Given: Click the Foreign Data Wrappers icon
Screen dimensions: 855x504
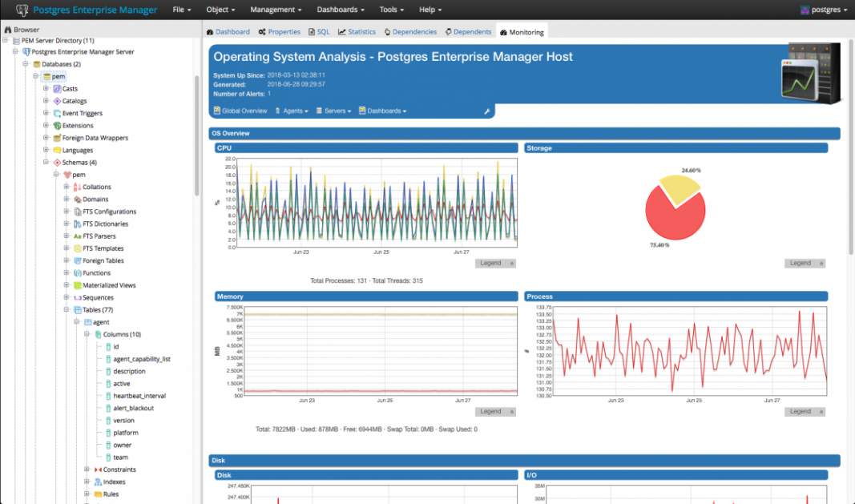Looking at the screenshot, I should 57,138.
